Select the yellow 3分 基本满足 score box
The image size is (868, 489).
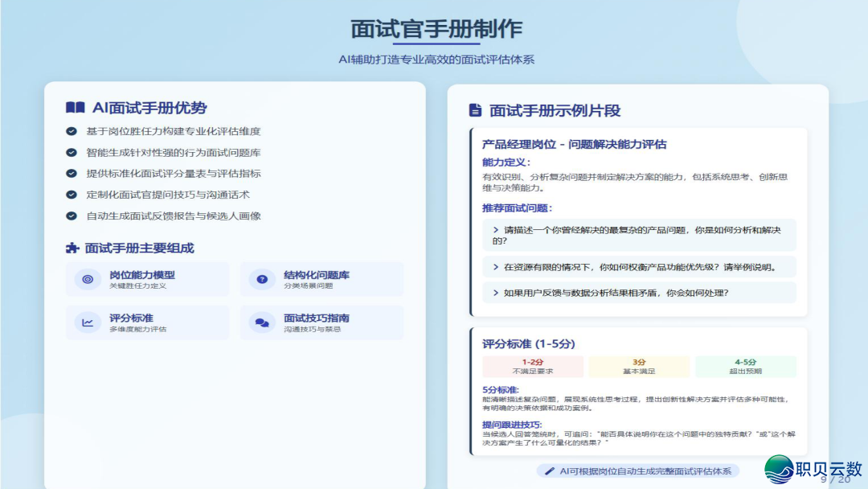pos(639,366)
